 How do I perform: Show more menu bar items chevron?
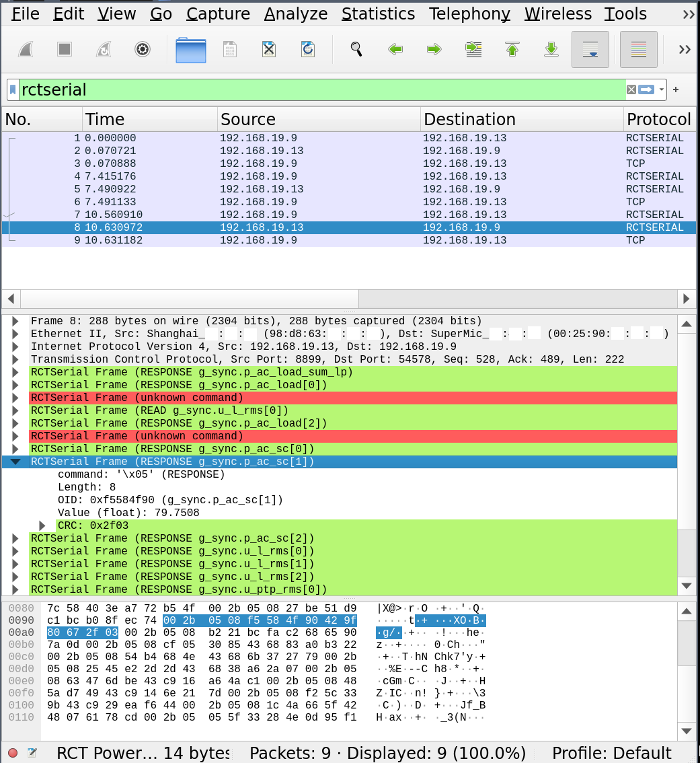click(x=689, y=14)
